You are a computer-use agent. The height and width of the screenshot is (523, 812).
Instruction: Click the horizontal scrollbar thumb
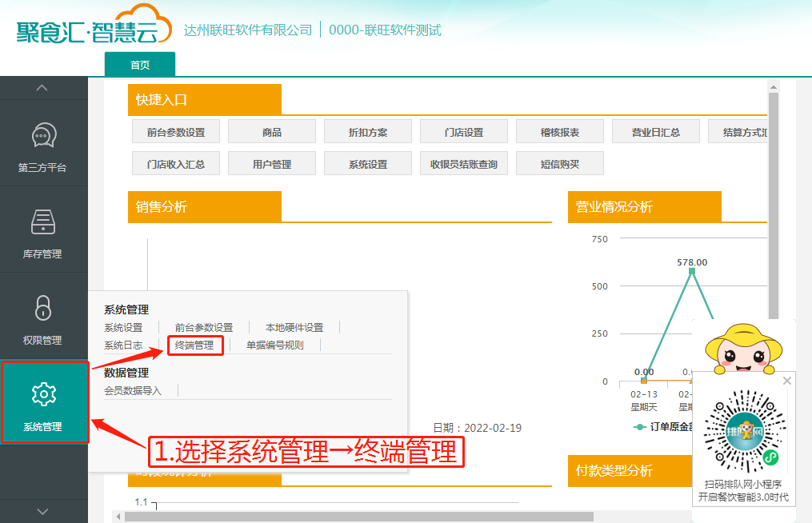pyautogui.click(x=359, y=517)
